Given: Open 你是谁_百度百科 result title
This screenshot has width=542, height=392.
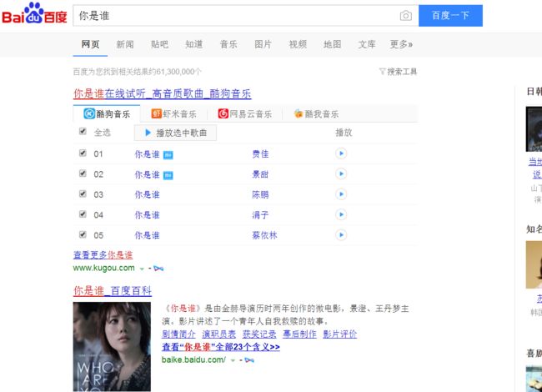Looking at the screenshot, I should 113,291.
